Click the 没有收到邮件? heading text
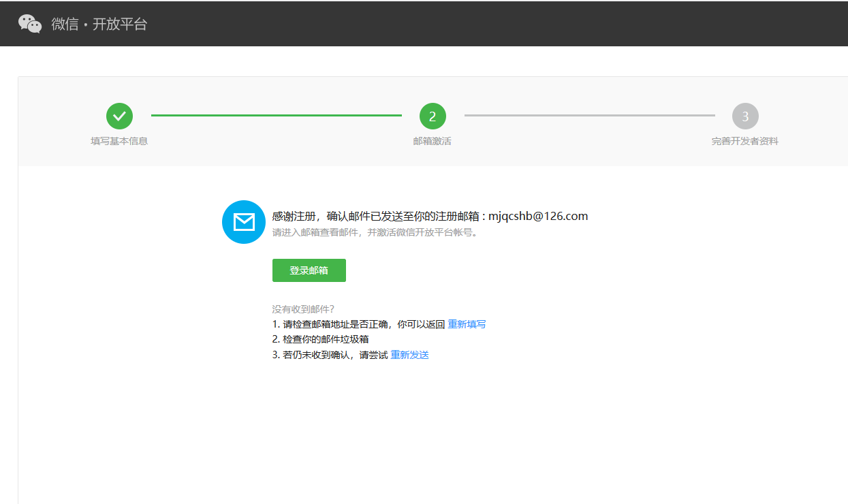Image resolution: width=848 pixels, height=504 pixels. (x=303, y=309)
